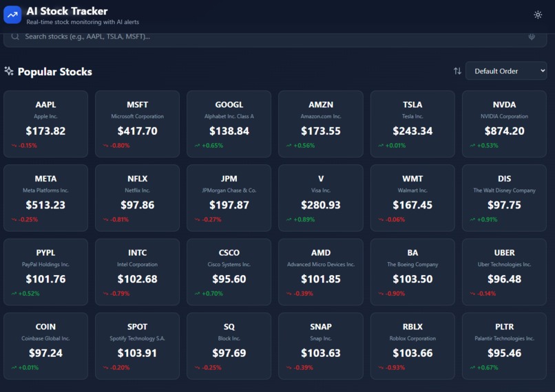Click the AI Stock Tracker logo icon

[12, 15]
